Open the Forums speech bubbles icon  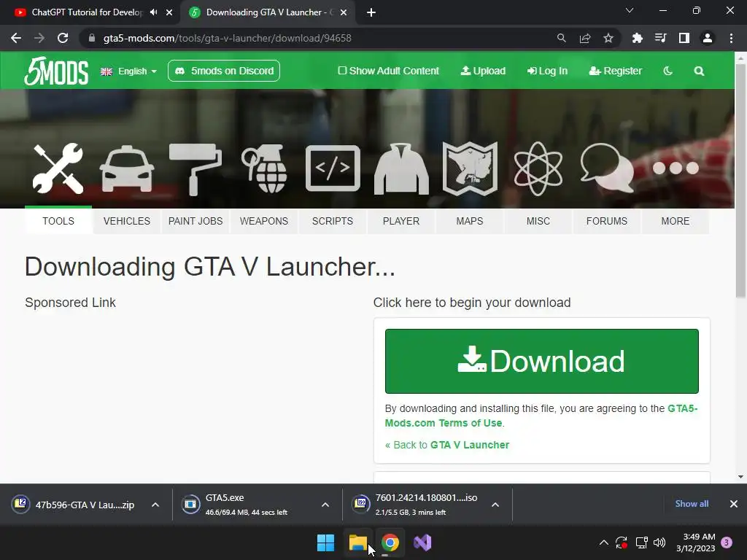[607, 168]
